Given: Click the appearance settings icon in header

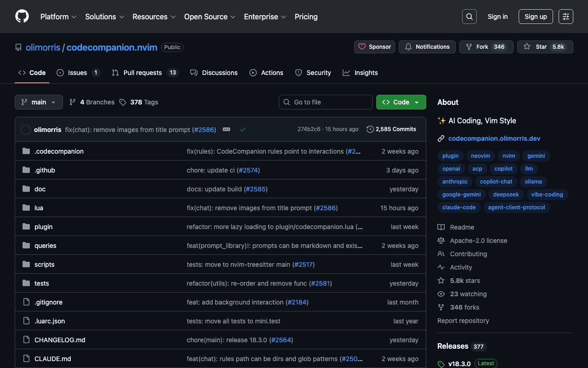Looking at the screenshot, I should [x=565, y=17].
